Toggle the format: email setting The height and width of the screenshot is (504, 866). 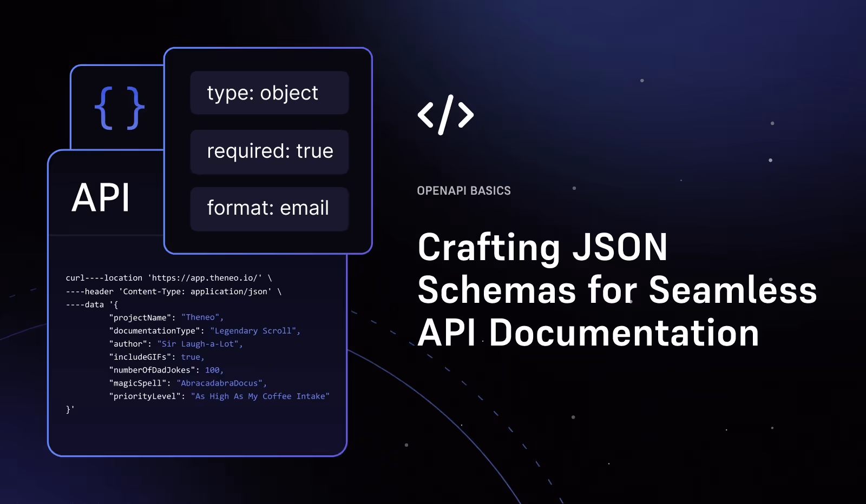[x=268, y=208]
